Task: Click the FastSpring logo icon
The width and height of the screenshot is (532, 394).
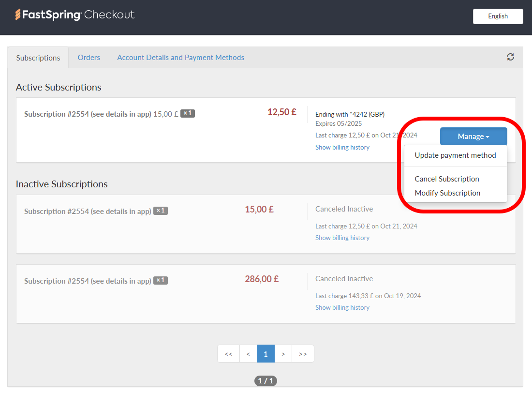Action: (18, 15)
